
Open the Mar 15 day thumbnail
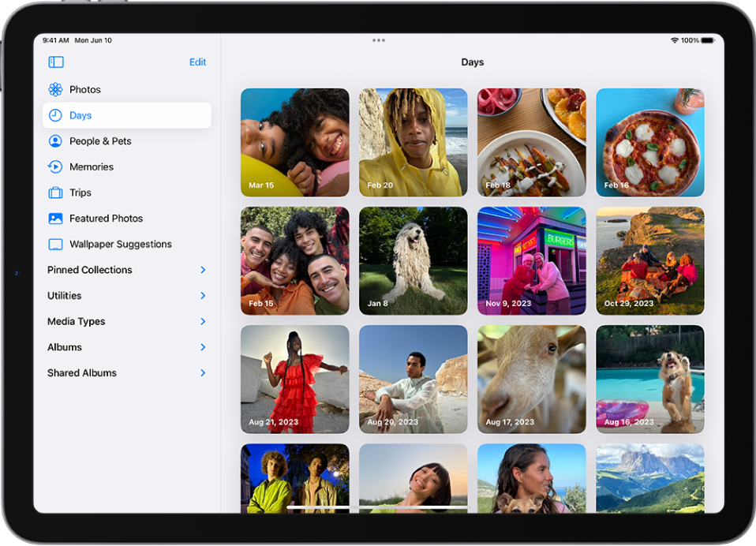coord(294,142)
